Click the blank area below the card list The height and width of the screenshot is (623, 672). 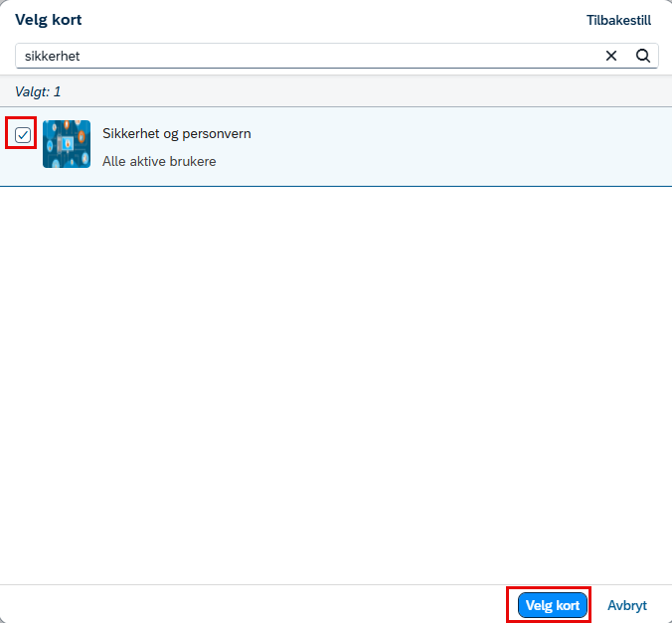click(x=336, y=386)
